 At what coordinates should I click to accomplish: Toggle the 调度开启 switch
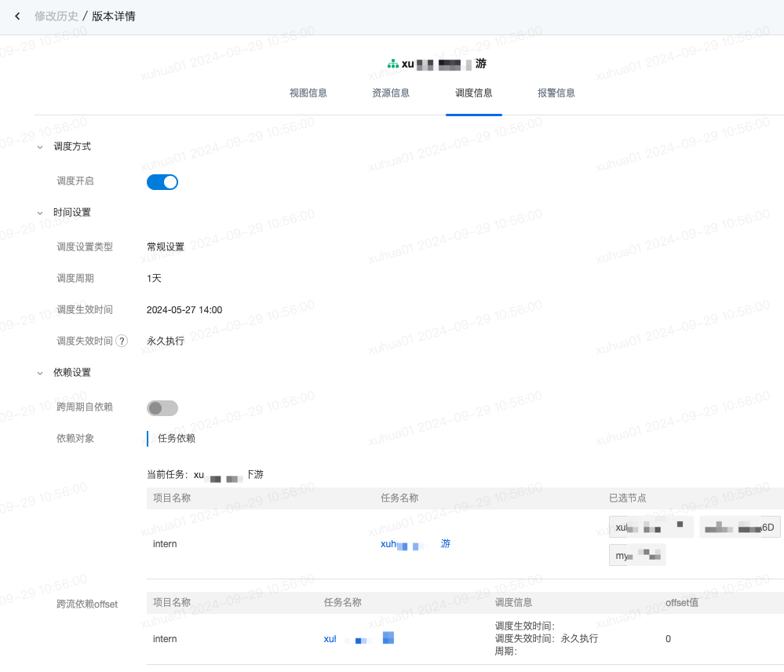point(162,182)
